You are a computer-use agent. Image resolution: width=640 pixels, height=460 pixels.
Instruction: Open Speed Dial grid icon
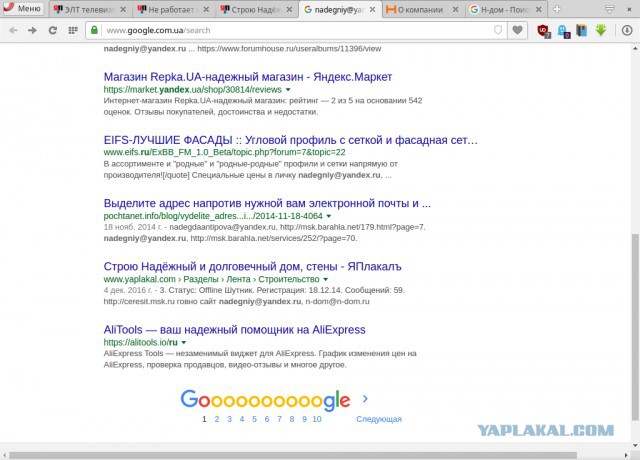tap(73, 30)
